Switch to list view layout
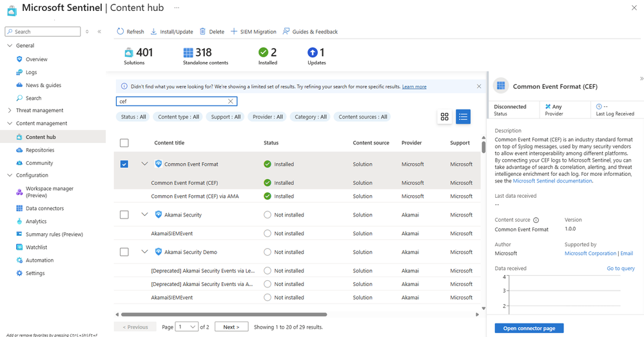Viewport: 644px width, 337px height. (x=463, y=117)
